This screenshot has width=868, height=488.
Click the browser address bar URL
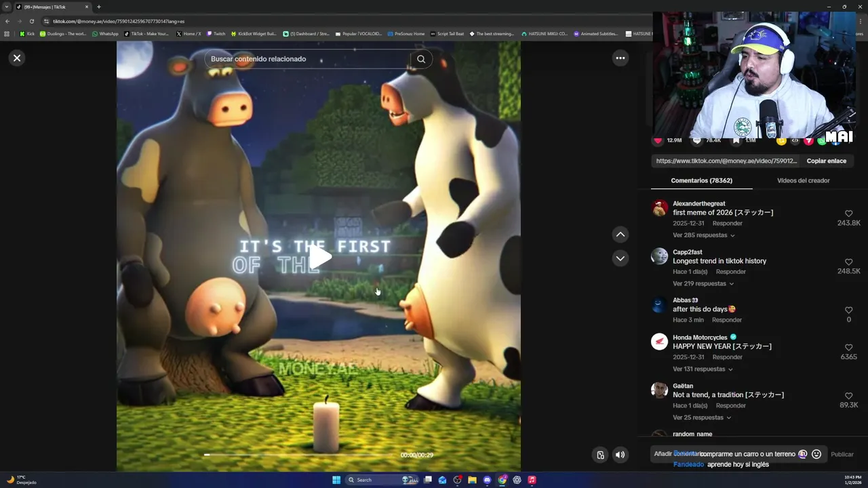119,21
